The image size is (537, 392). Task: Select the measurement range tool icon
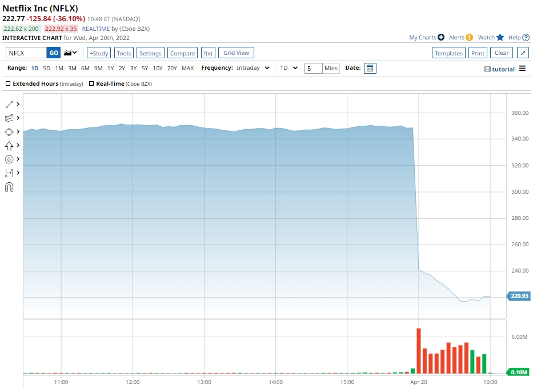point(9,173)
